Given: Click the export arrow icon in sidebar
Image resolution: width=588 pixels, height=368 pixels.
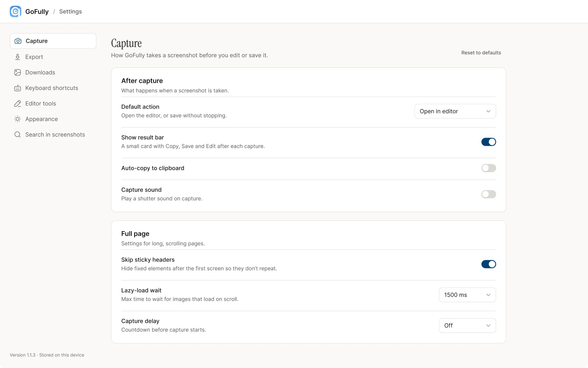Looking at the screenshot, I should tap(18, 57).
